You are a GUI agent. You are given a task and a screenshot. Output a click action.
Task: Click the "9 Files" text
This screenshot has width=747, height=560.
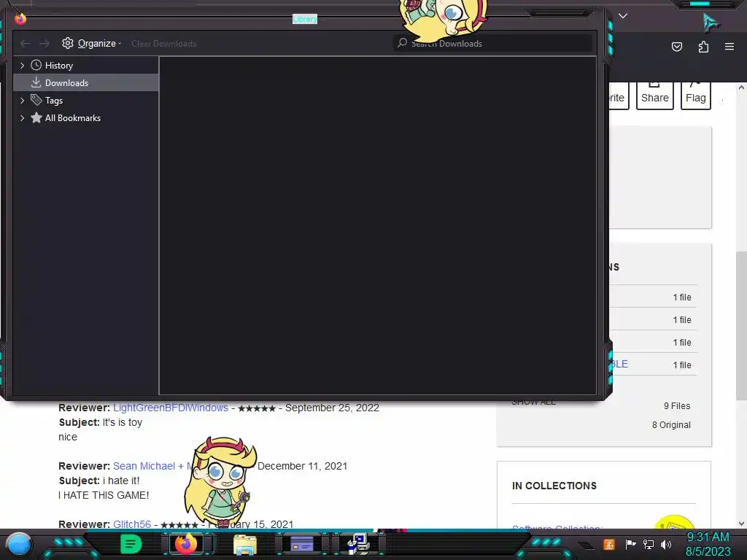pyautogui.click(x=677, y=406)
